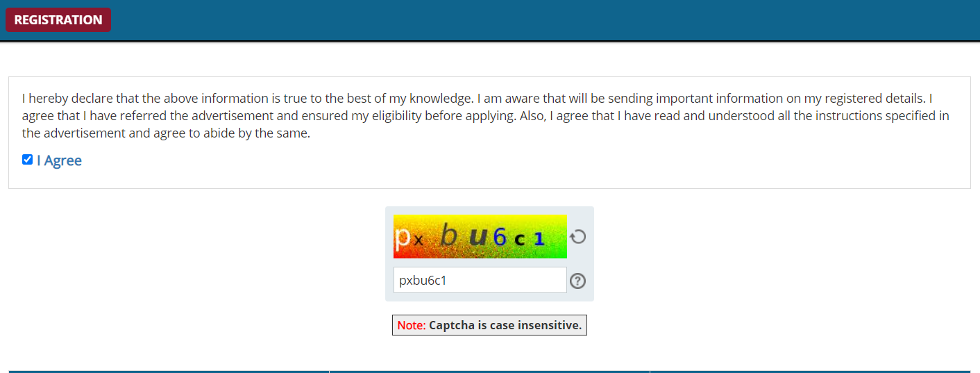Viewport: 980px width, 373px height.
Task: Click the black letter c in captcha
Action: (519, 240)
